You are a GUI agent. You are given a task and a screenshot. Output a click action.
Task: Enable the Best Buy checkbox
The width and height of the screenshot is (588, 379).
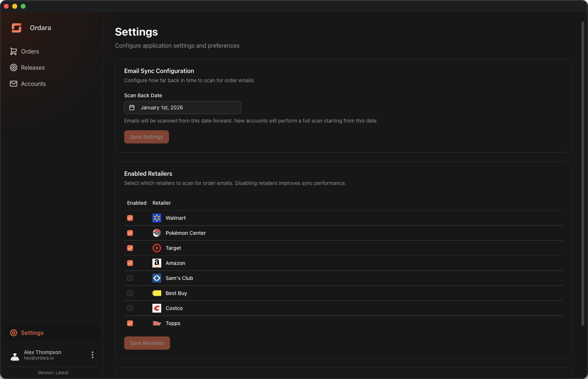tap(130, 293)
